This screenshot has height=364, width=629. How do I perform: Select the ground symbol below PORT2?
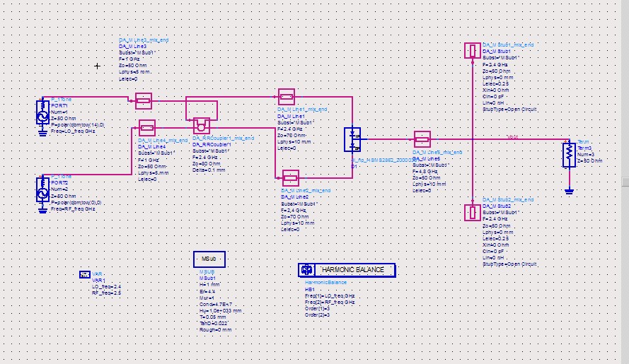click(43, 210)
